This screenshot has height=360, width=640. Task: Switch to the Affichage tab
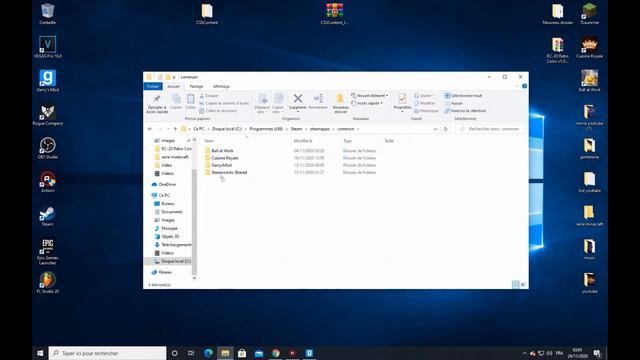pyautogui.click(x=222, y=86)
